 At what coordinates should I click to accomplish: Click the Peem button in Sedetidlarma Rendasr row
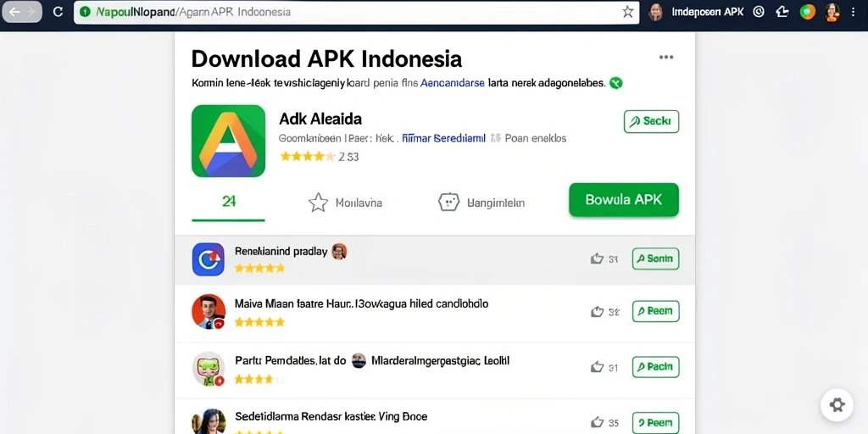655,422
